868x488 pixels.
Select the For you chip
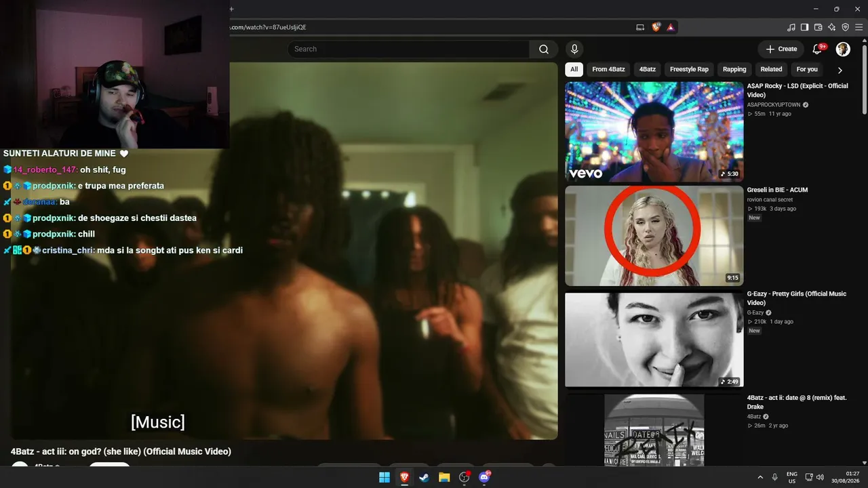click(x=807, y=69)
